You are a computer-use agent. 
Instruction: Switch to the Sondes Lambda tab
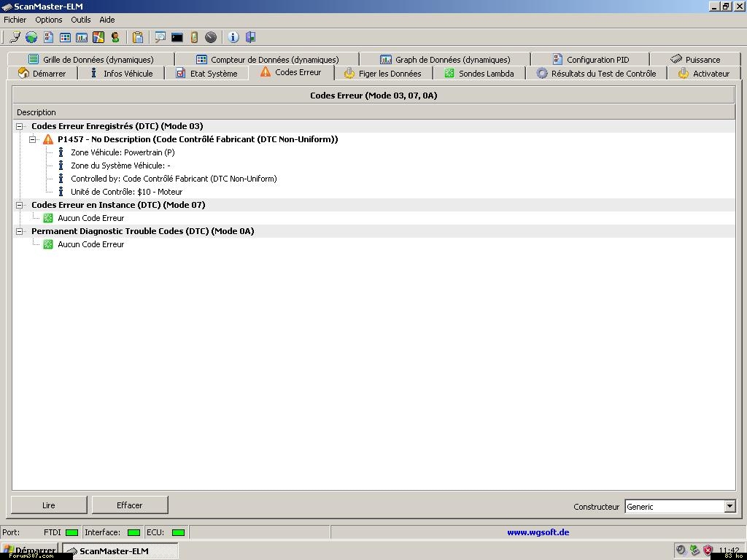point(479,73)
